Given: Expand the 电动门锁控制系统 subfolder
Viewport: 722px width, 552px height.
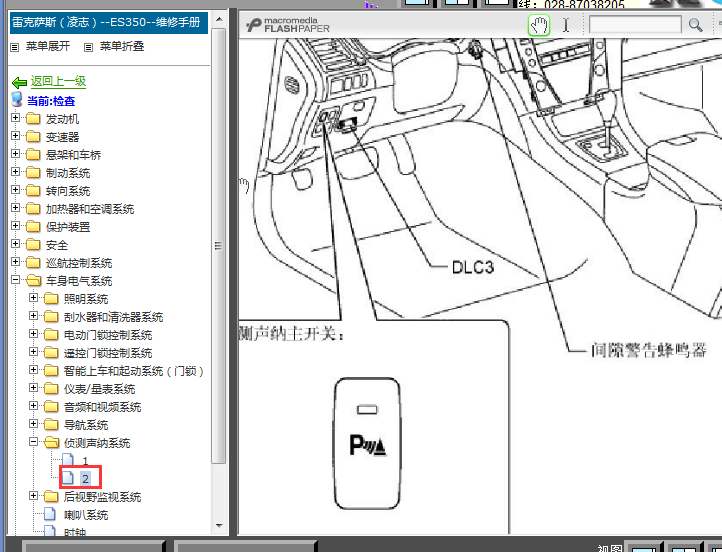Looking at the screenshot, I should click(33, 333).
